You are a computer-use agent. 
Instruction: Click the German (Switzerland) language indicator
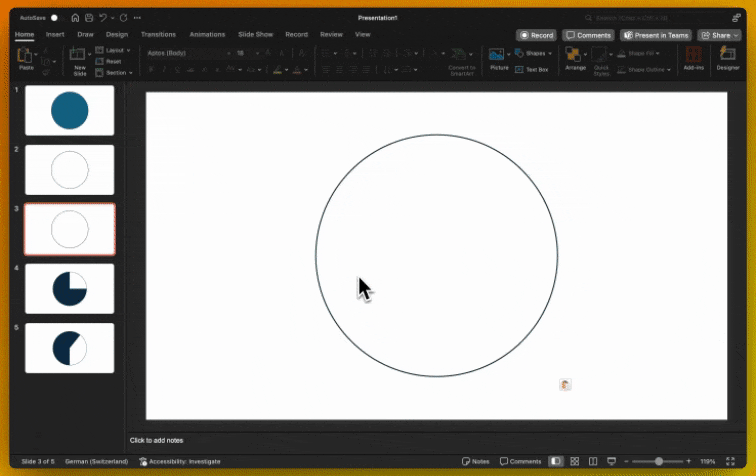click(x=96, y=462)
